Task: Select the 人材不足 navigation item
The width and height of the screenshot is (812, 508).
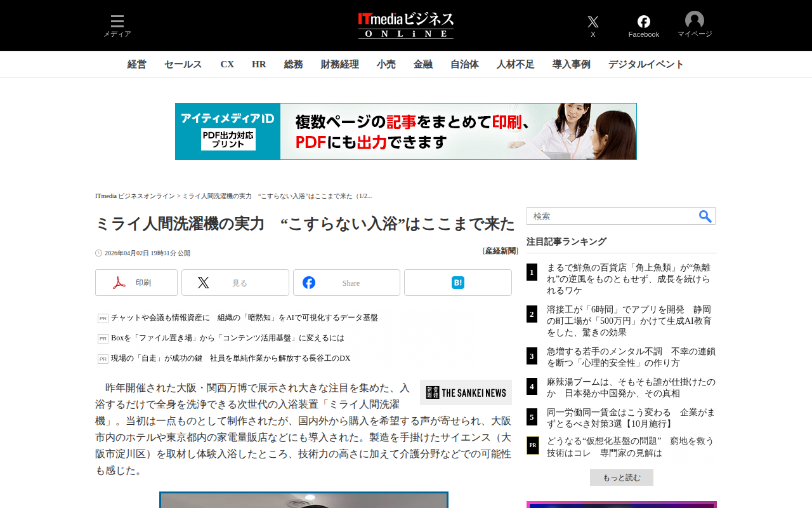Action: [516, 64]
